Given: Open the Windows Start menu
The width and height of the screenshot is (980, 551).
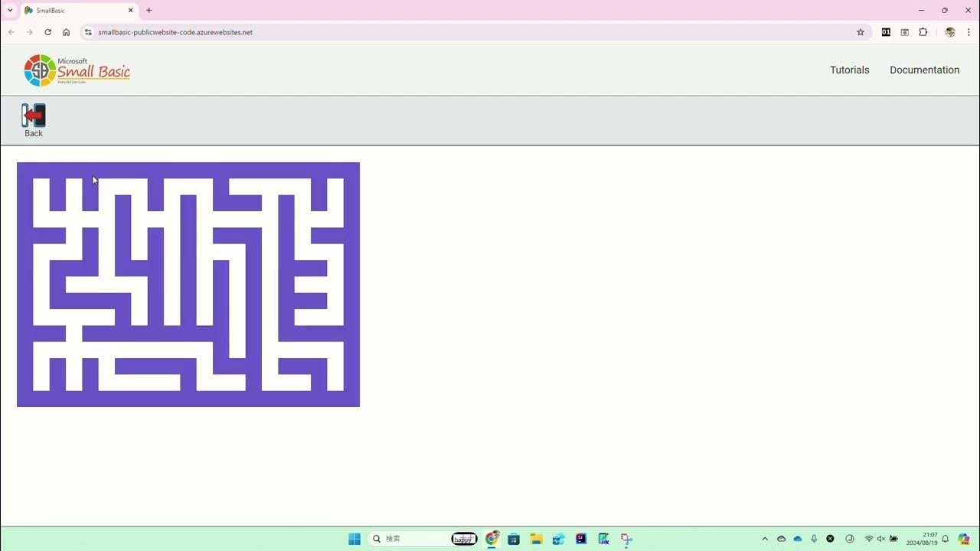Looking at the screenshot, I should coord(354,539).
